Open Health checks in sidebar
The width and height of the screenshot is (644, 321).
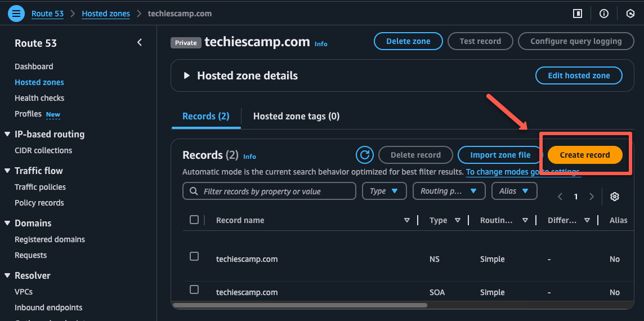pos(39,98)
